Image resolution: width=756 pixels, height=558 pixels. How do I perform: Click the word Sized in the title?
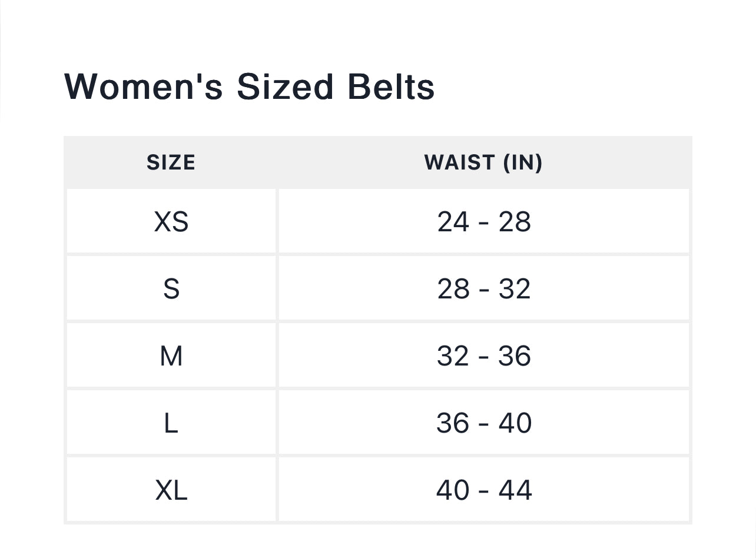[286, 87]
